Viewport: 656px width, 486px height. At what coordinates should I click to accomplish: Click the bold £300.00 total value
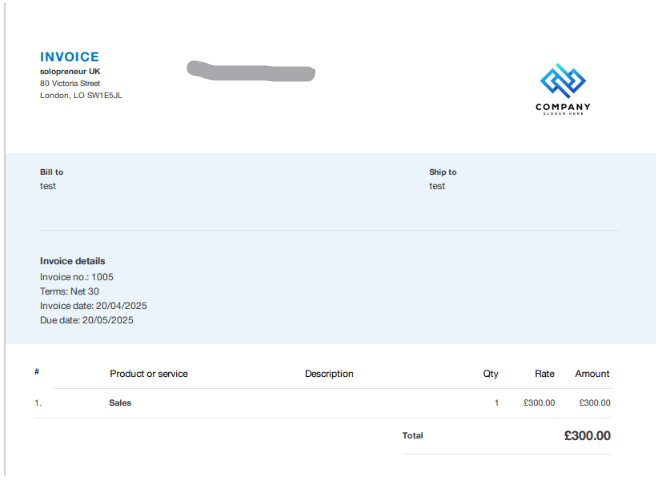click(x=587, y=436)
